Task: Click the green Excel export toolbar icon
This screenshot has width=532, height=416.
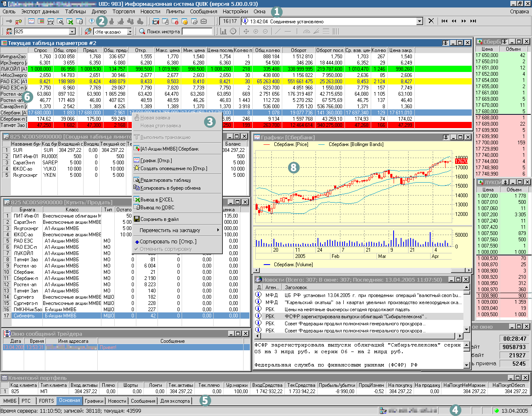Action: [70, 21]
